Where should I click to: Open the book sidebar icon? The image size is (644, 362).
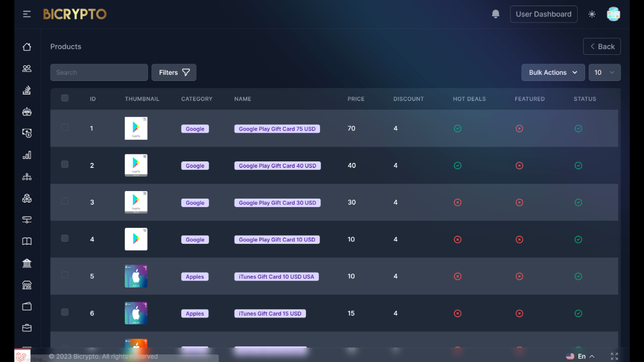27,241
